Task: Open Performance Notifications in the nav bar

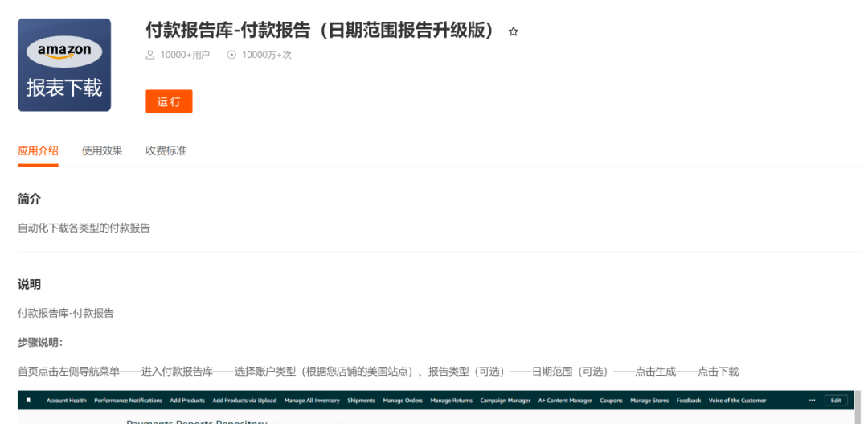Action: (129, 401)
